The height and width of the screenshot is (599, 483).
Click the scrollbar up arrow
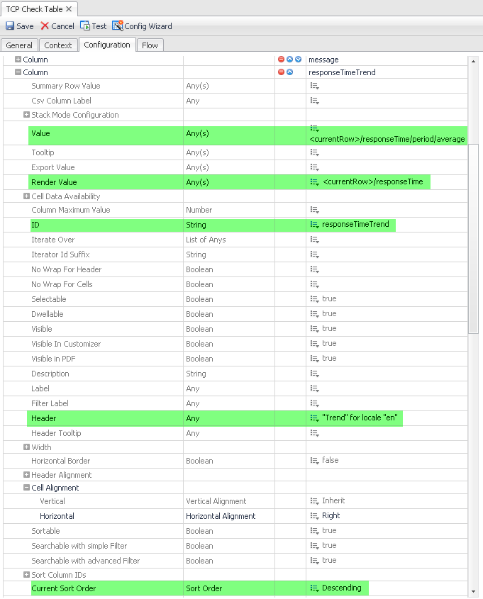[x=473, y=61]
